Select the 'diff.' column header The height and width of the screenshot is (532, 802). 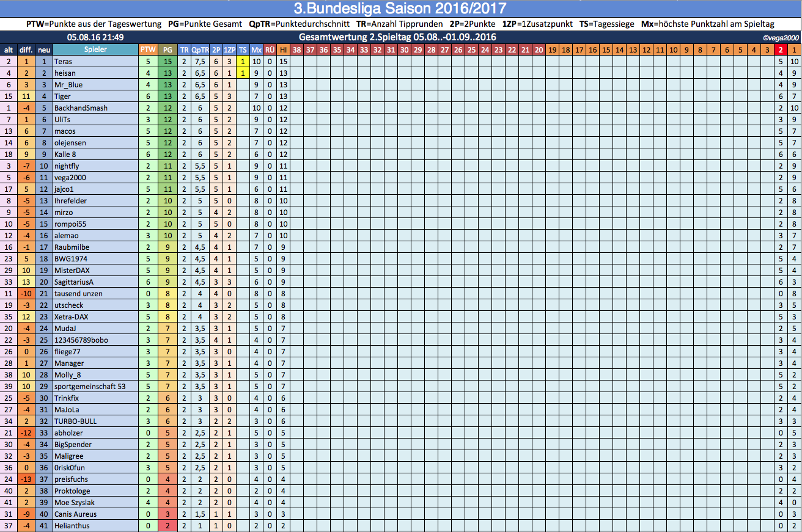26,49
